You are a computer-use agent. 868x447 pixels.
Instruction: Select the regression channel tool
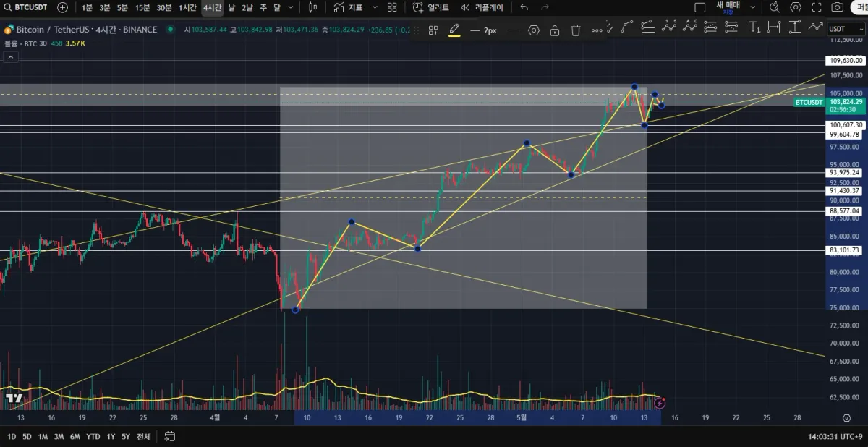pyautogui.click(x=647, y=27)
